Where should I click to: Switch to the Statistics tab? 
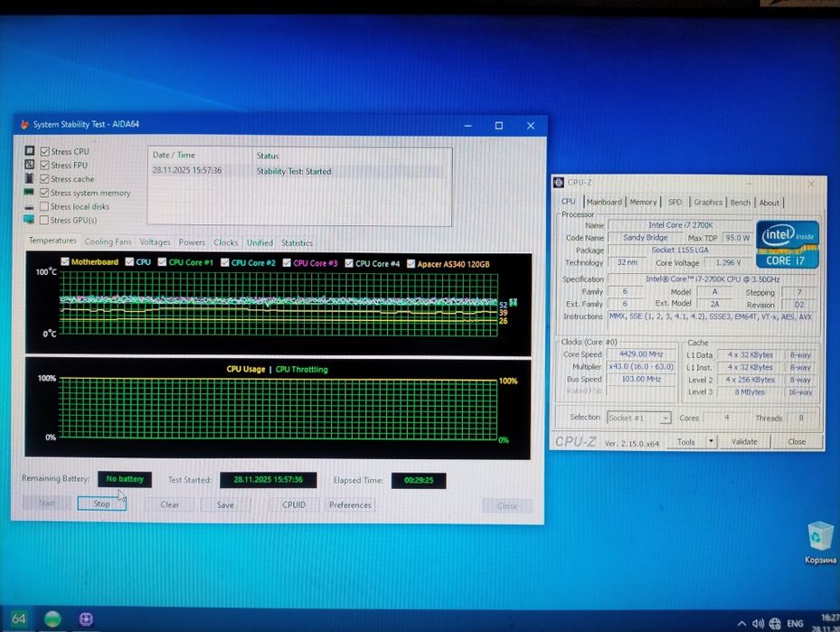coord(297,243)
